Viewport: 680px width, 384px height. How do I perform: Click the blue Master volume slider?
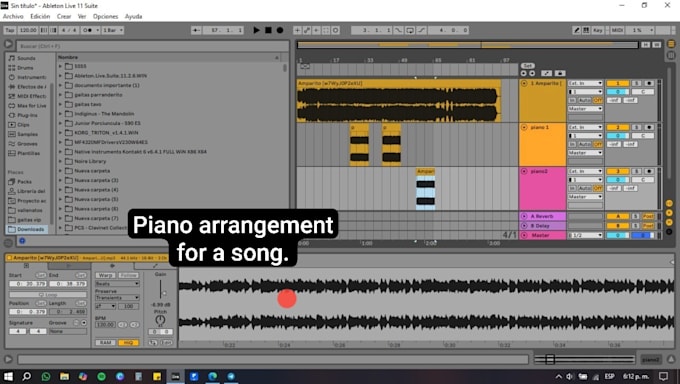(x=642, y=235)
